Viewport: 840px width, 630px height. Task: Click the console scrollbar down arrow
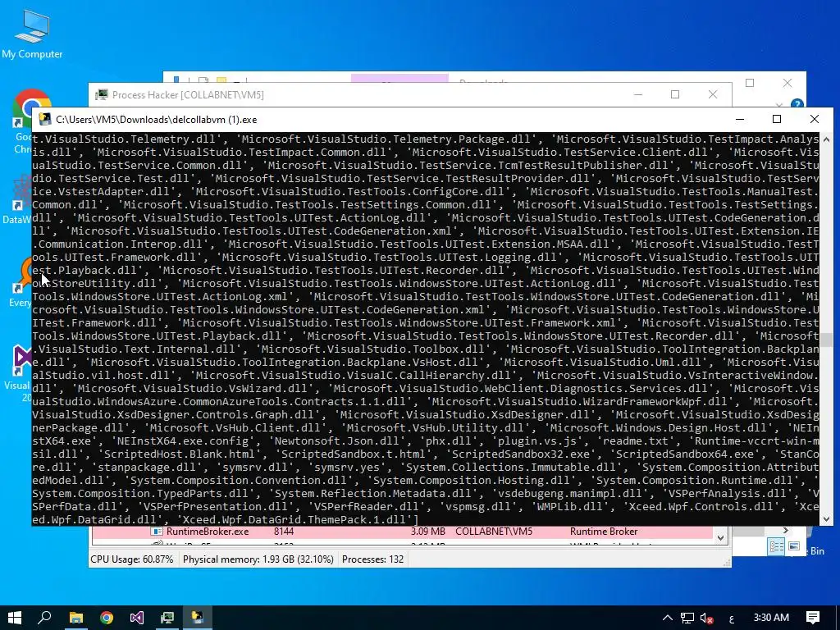tap(827, 519)
